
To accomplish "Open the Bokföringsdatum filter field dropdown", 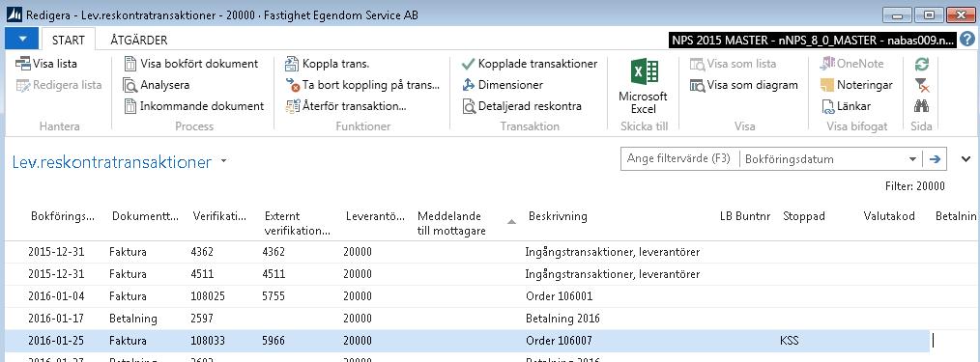I will 913,159.
